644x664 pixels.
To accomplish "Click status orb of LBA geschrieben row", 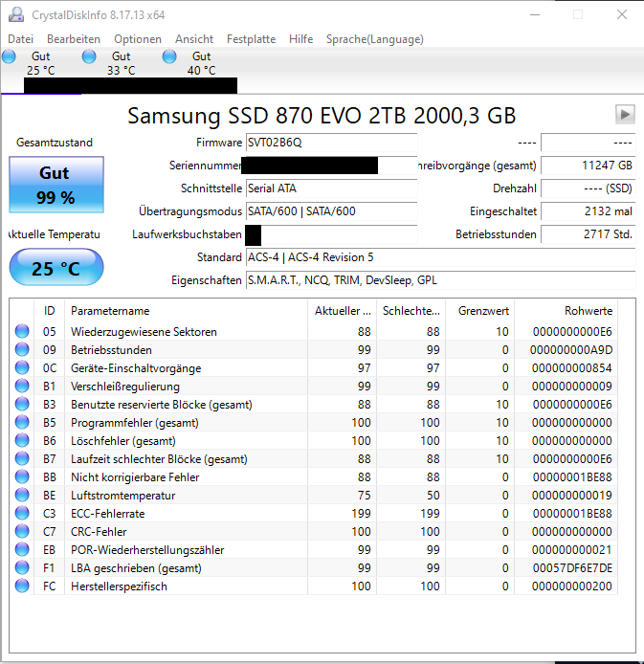I will (22, 568).
